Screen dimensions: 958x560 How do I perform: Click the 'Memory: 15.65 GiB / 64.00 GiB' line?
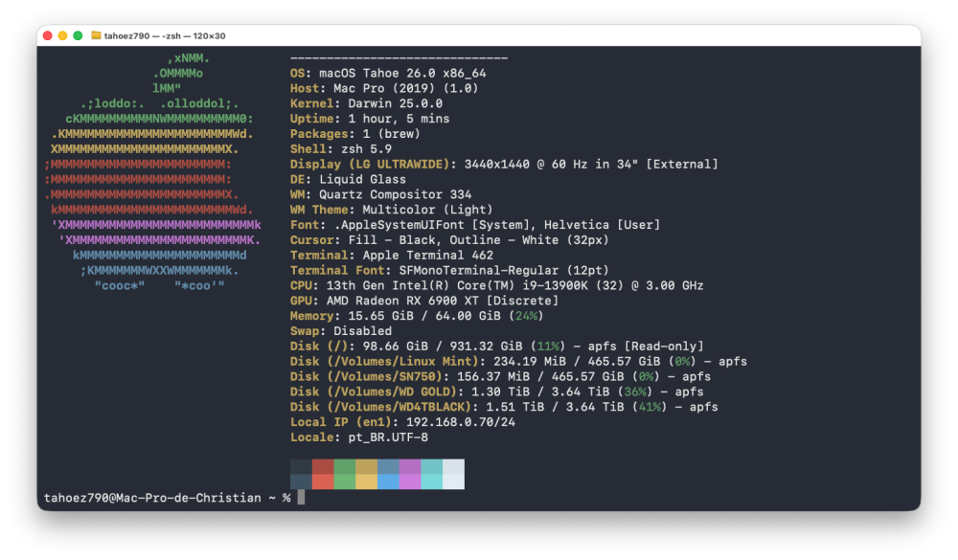tap(417, 316)
